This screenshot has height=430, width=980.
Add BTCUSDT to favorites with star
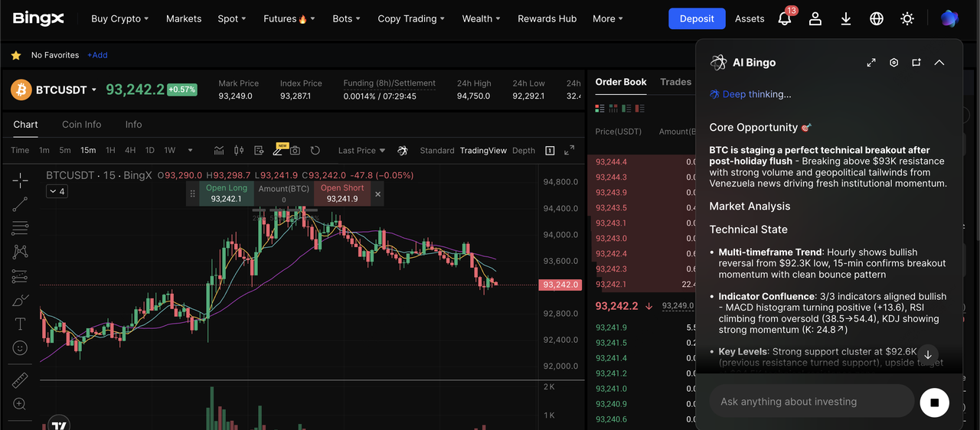[15, 55]
